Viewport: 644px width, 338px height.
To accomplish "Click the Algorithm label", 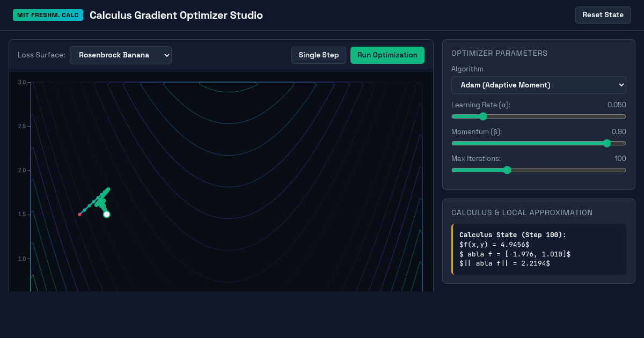I will (x=467, y=69).
